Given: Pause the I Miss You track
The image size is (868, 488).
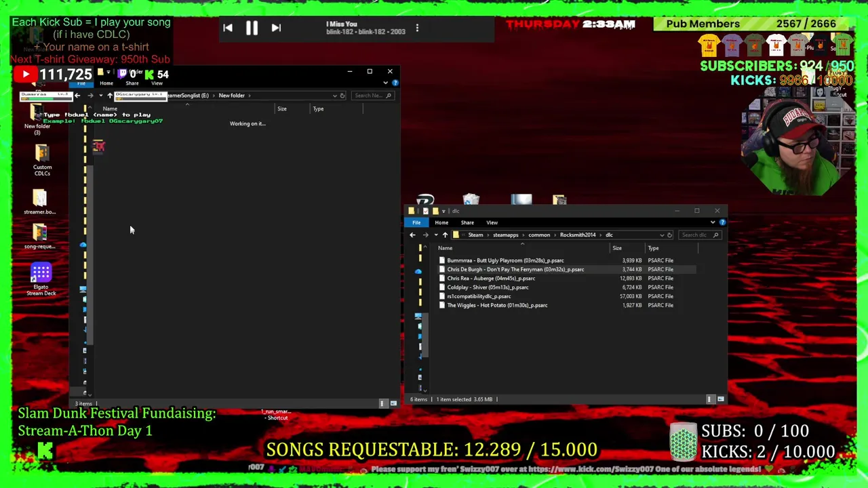Looking at the screenshot, I should (252, 28).
